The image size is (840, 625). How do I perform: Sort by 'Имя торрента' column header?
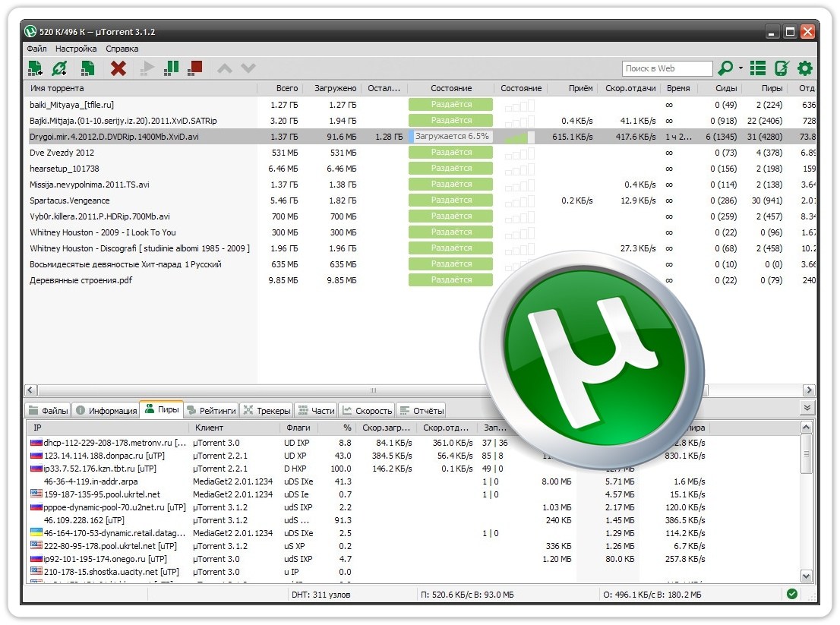[141, 88]
